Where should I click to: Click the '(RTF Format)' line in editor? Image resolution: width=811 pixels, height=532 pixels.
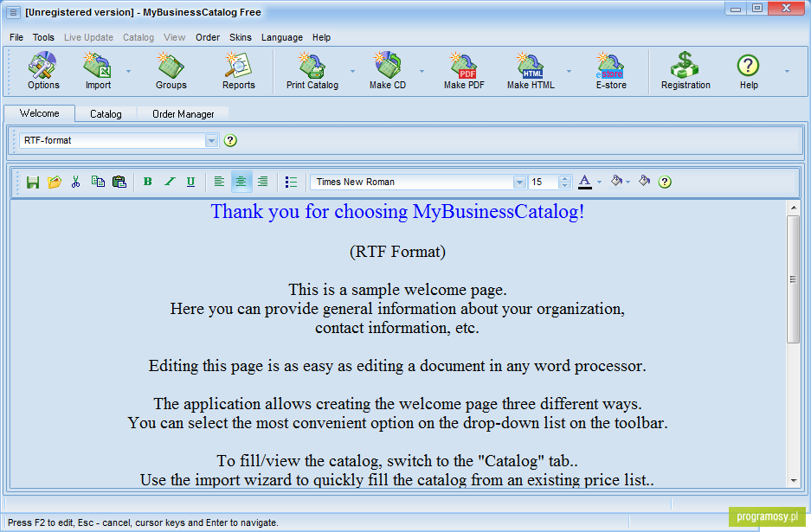click(397, 252)
